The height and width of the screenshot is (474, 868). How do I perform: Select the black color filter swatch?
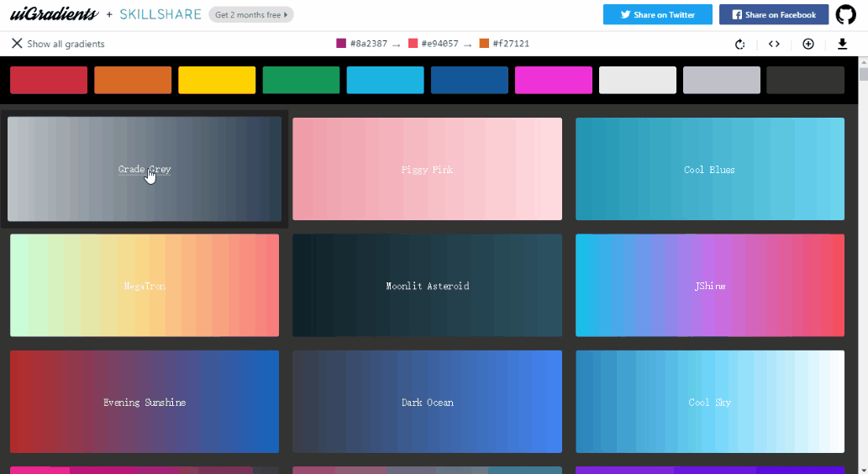[806, 81]
